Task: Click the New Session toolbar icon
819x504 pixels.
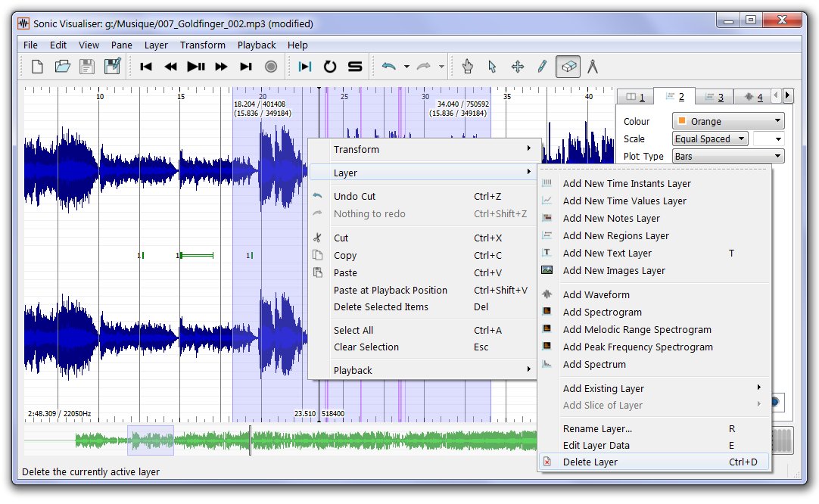Action: coord(37,67)
